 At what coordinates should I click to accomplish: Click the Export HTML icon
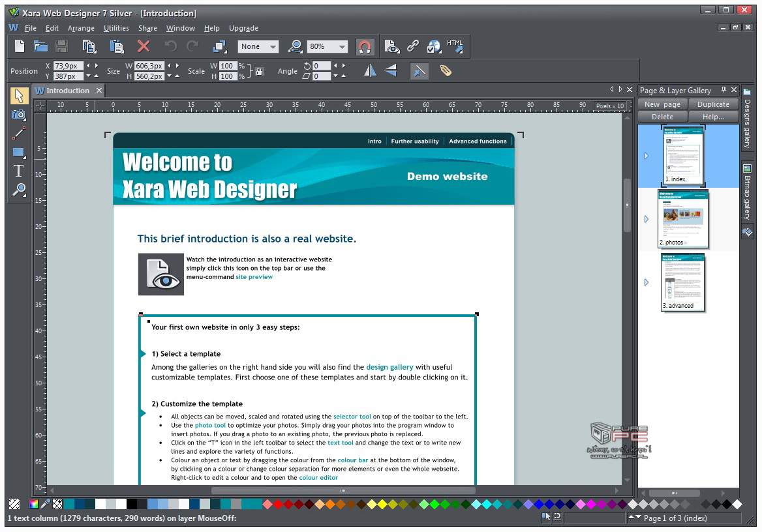(455, 46)
